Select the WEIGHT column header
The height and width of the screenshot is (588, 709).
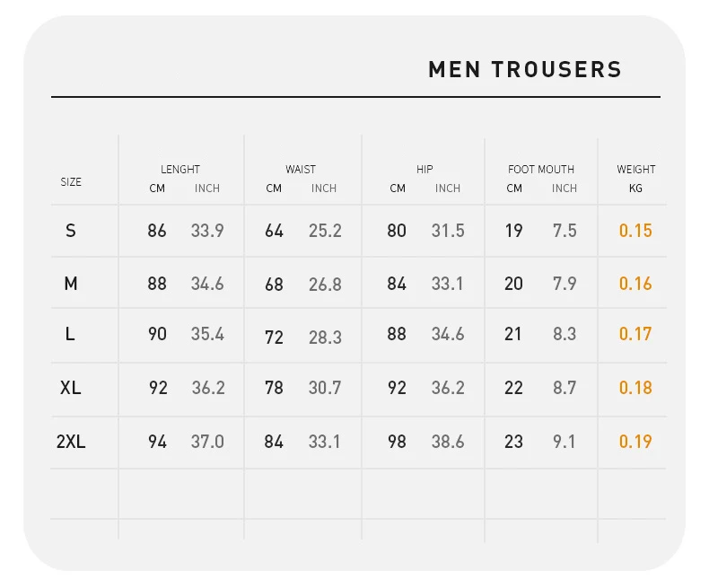(x=635, y=169)
